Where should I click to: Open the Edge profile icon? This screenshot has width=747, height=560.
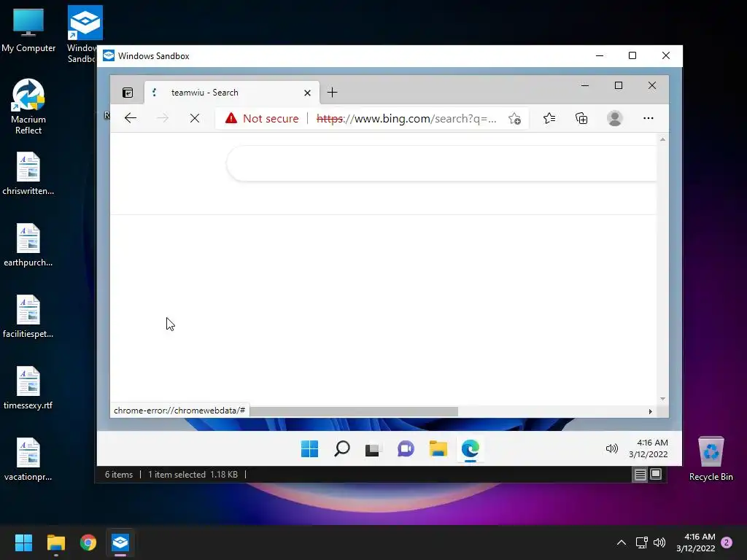click(614, 118)
